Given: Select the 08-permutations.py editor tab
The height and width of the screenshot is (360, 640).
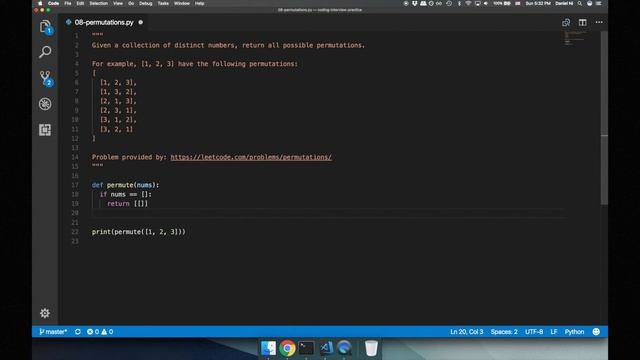Looking at the screenshot, I should coord(104,22).
